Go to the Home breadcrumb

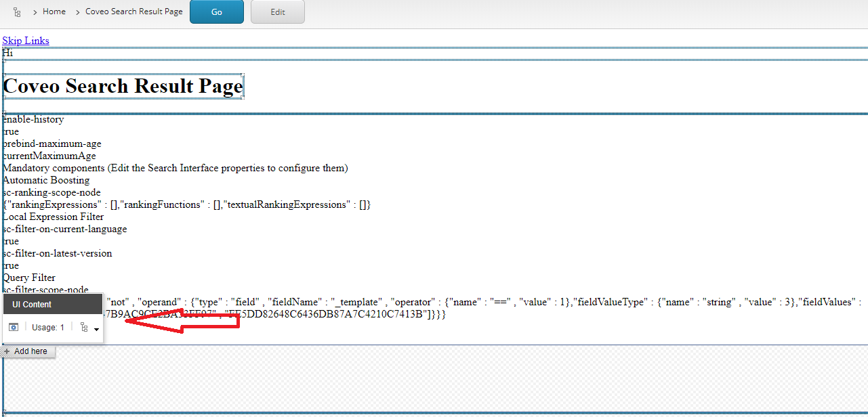(54, 12)
